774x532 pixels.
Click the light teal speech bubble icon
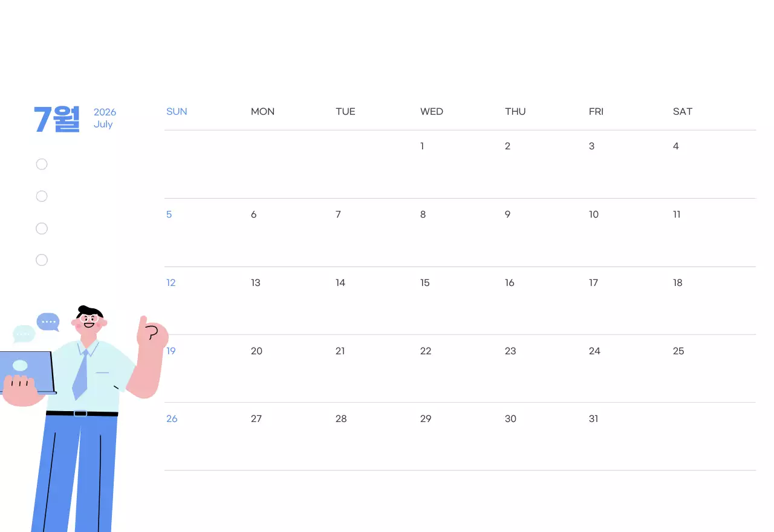(24, 334)
